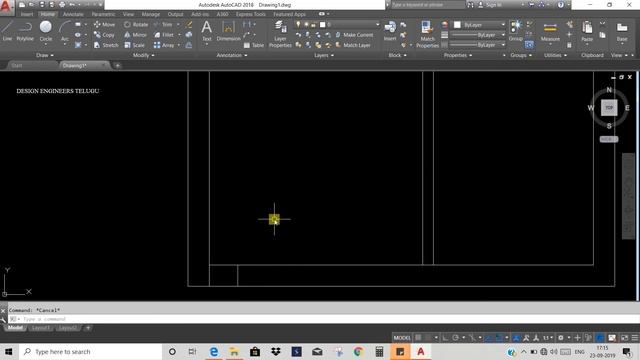Click the WCS button below ViewCube
The image size is (640, 360).
point(609,139)
